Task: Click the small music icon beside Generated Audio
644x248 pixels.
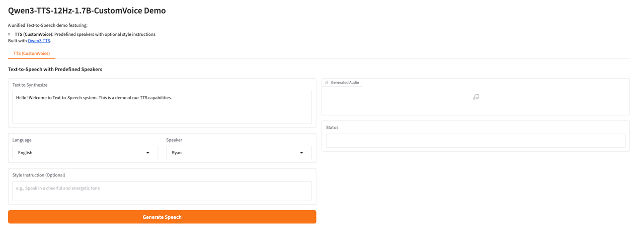Action: 327,82
